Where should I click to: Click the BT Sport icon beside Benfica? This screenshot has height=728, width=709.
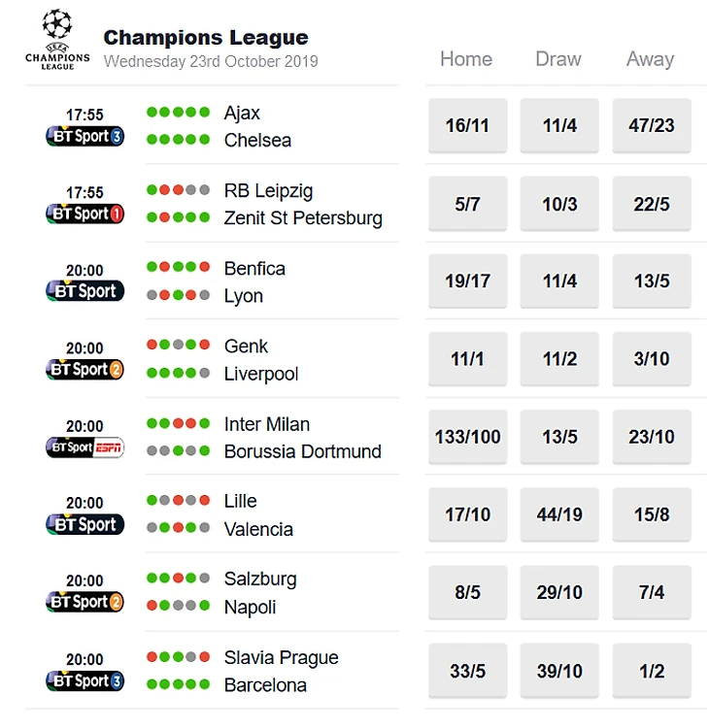point(84,291)
